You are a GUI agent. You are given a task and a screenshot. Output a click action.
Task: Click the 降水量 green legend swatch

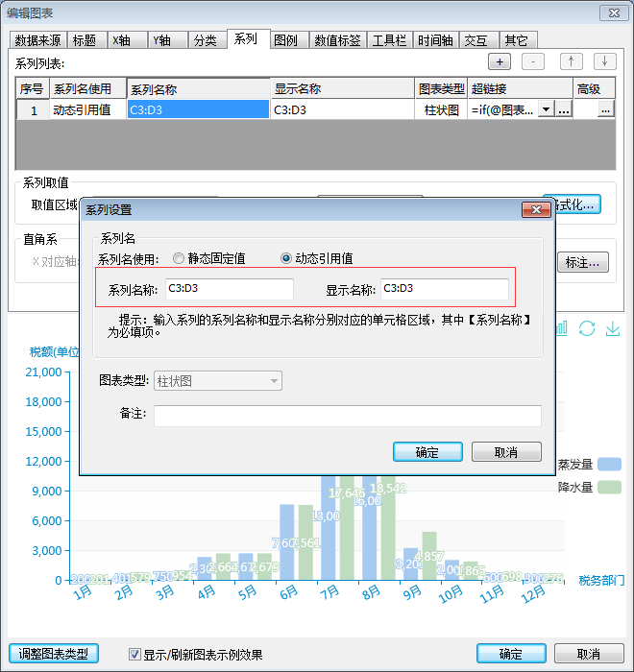[609, 487]
